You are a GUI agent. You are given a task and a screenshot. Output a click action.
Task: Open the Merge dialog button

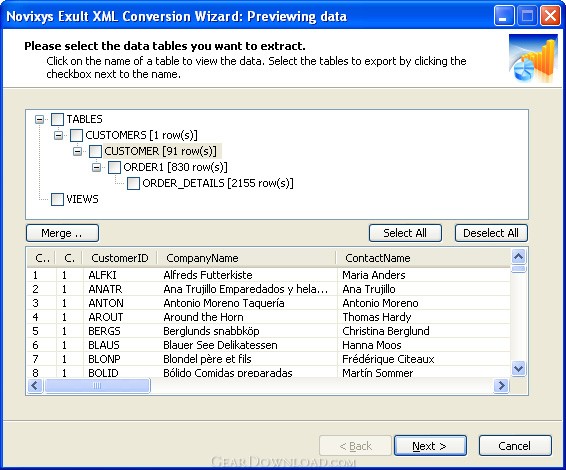62,233
